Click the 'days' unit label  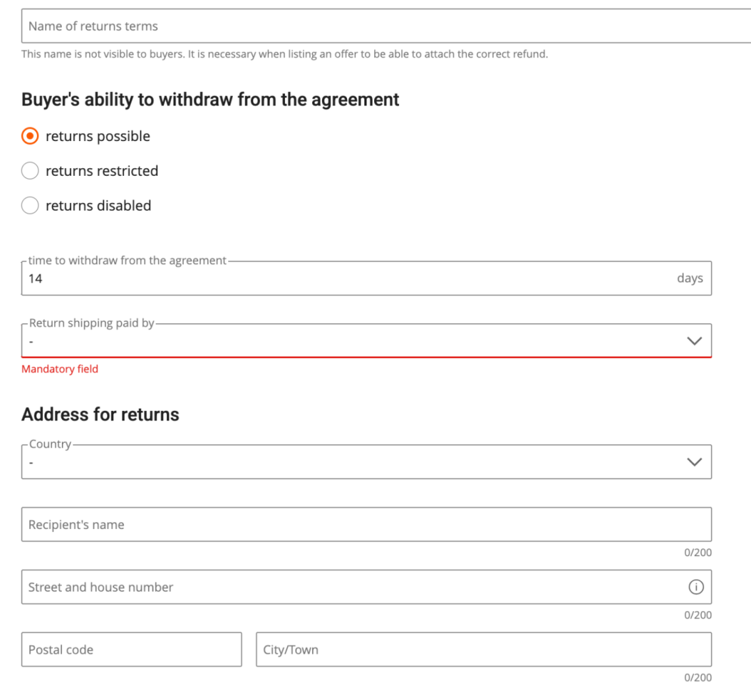pyautogui.click(x=690, y=278)
